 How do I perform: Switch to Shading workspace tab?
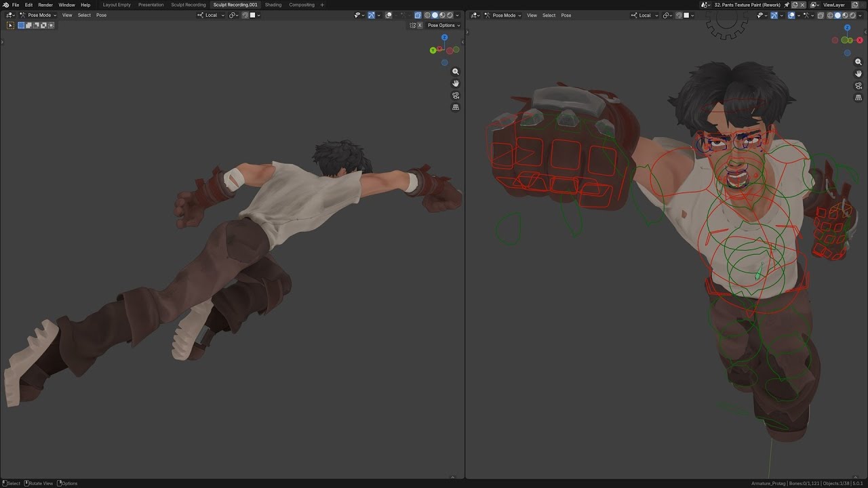pyautogui.click(x=273, y=5)
